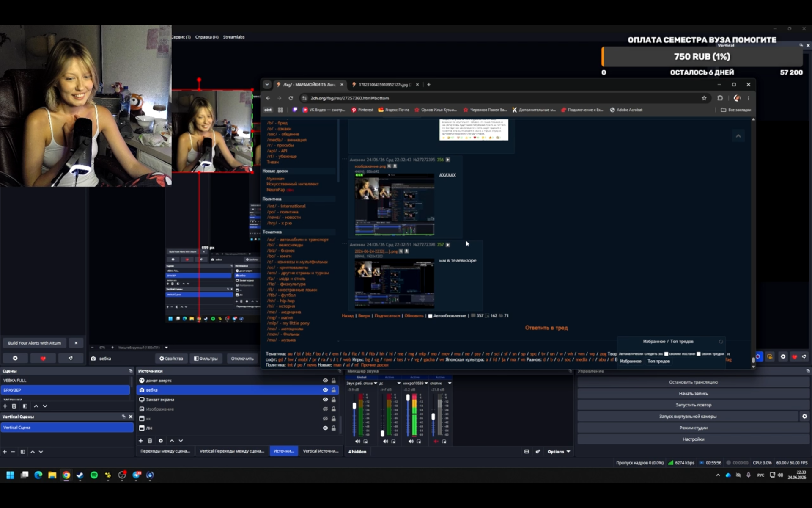Open virtual camera settings gear
The width and height of the screenshot is (812, 508).
(804, 416)
